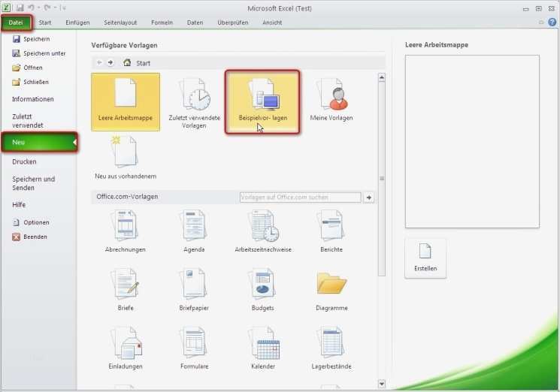This screenshot has width=560, height=392.
Task: Click the template list scroll up arrow
Action: [382, 77]
